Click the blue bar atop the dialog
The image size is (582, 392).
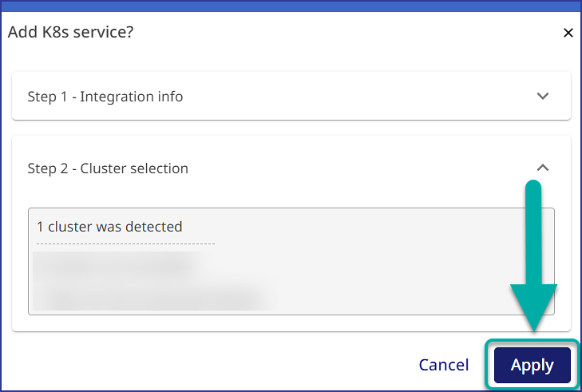tap(291, 6)
